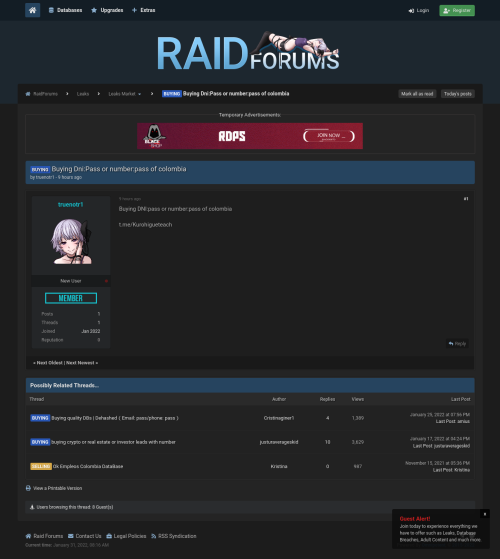Image resolution: width=500 pixels, height=559 pixels.
Task: Open the Extras menu
Action: pyautogui.click(x=144, y=10)
